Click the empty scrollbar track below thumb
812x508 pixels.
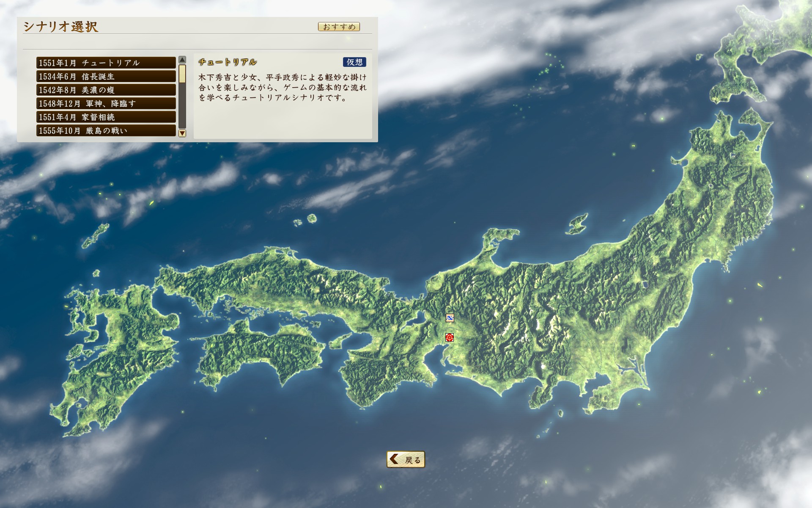182,106
